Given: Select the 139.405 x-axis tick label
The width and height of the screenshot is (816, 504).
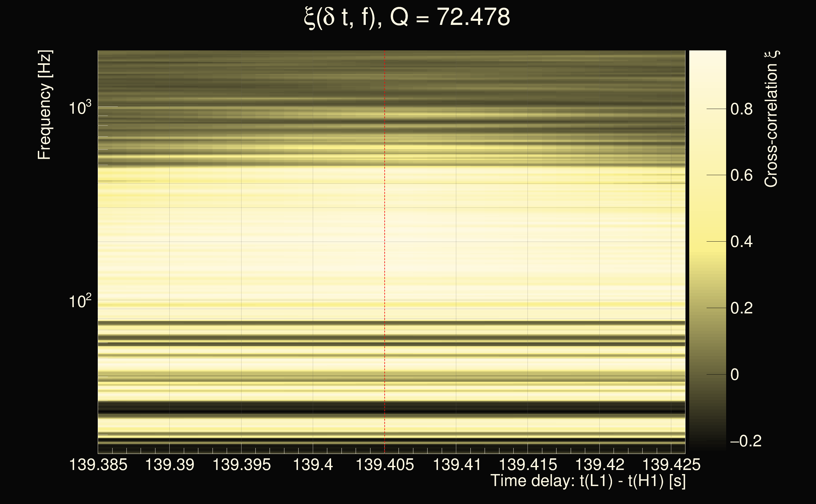Looking at the screenshot, I should [385, 465].
